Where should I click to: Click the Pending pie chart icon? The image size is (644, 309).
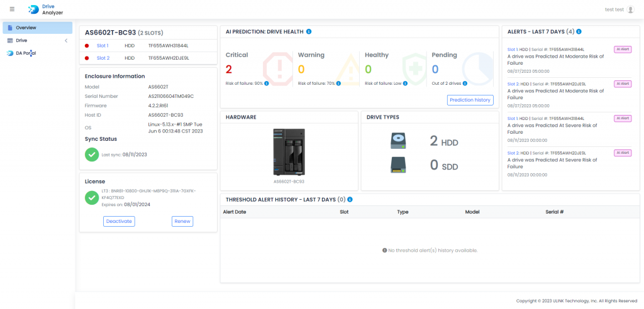(x=478, y=68)
